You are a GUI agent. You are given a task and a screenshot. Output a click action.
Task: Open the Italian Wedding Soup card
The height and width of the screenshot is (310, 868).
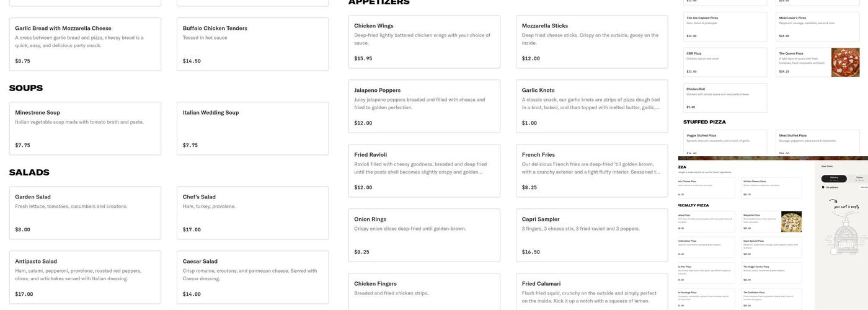(252, 128)
